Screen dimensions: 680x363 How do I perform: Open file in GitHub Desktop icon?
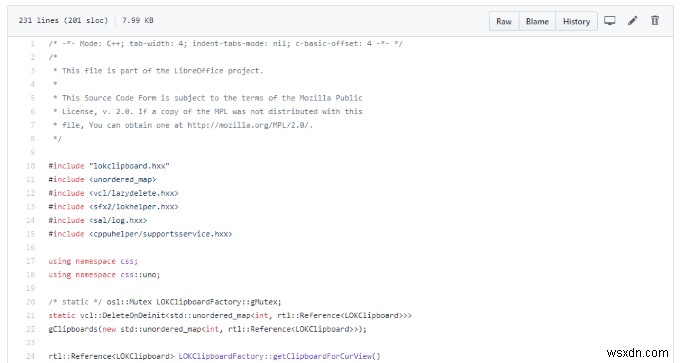[x=610, y=20]
